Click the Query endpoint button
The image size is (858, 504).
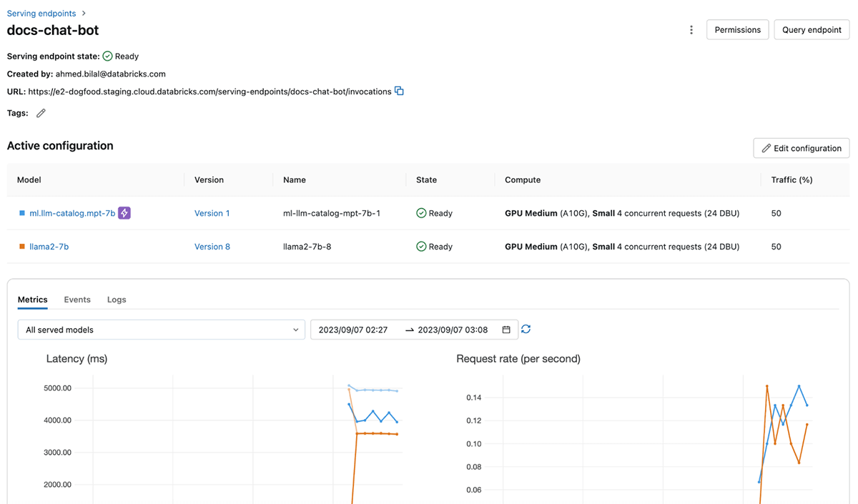pyautogui.click(x=812, y=30)
